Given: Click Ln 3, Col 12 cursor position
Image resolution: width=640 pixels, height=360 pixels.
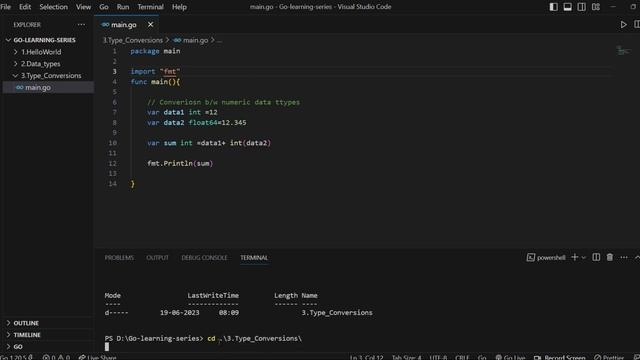Looking at the screenshot, I should [366, 357].
